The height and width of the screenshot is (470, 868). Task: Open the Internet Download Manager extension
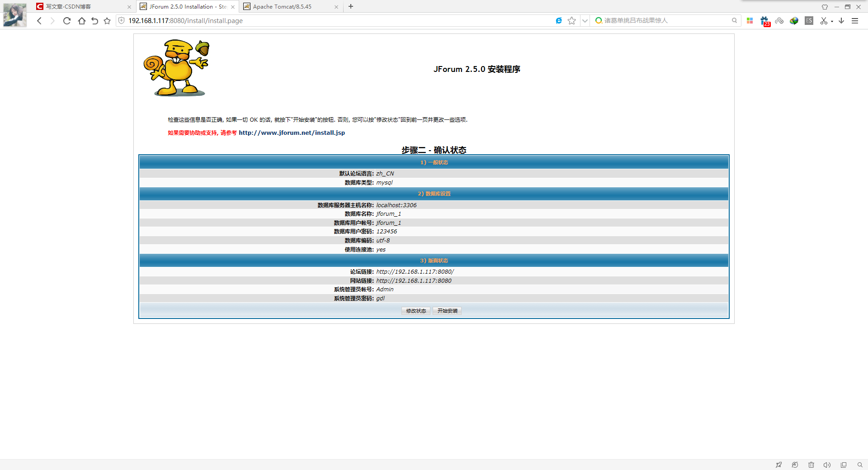click(794, 20)
